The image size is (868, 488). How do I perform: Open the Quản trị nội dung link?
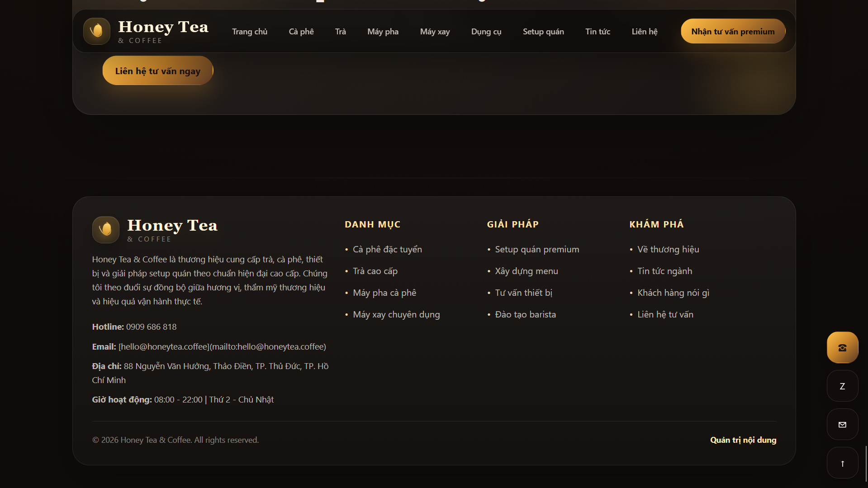tap(743, 440)
